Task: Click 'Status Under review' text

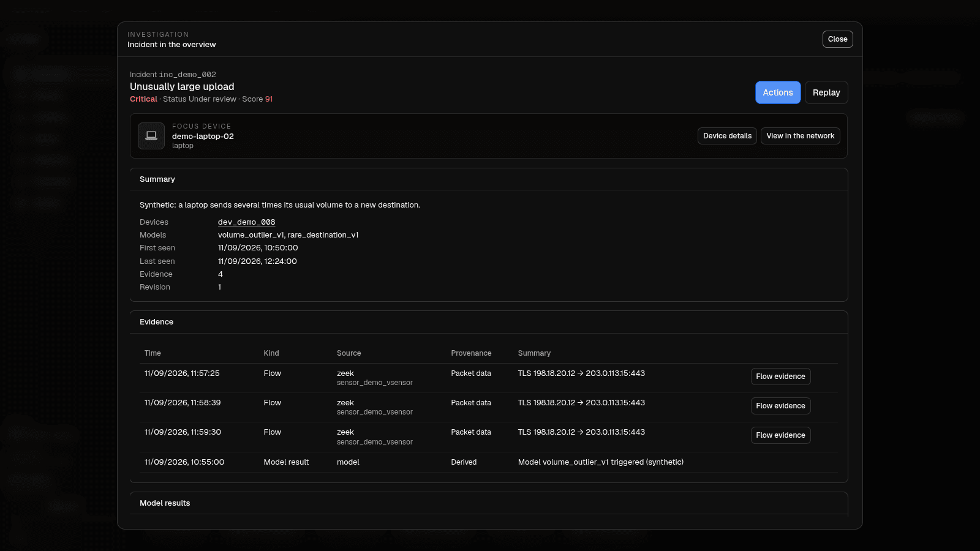Action: click(200, 99)
